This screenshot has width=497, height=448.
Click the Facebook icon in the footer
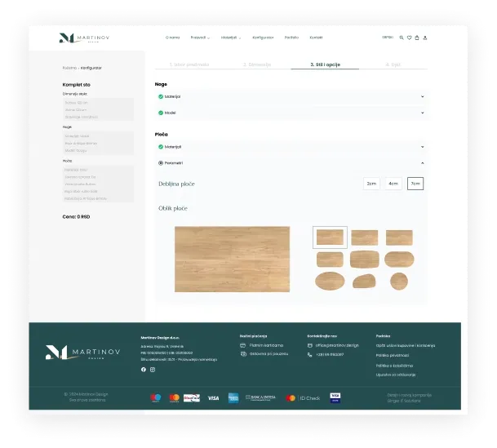[x=144, y=370]
